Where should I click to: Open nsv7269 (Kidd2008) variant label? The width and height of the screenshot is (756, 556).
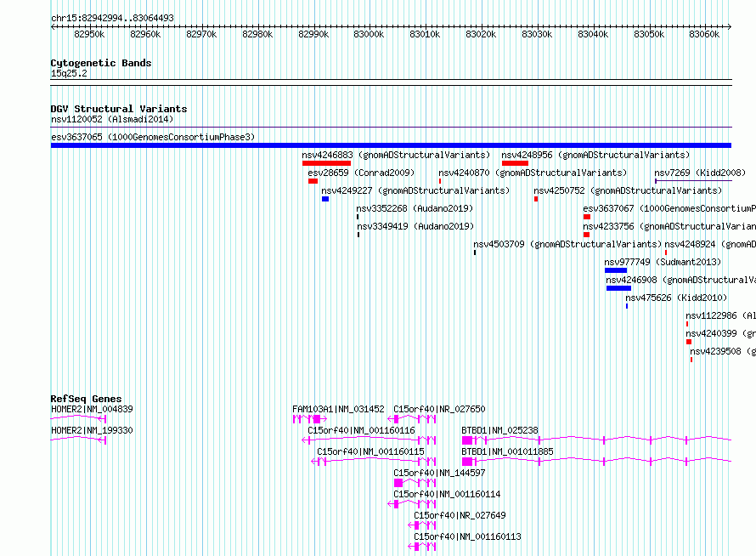tap(700, 173)
